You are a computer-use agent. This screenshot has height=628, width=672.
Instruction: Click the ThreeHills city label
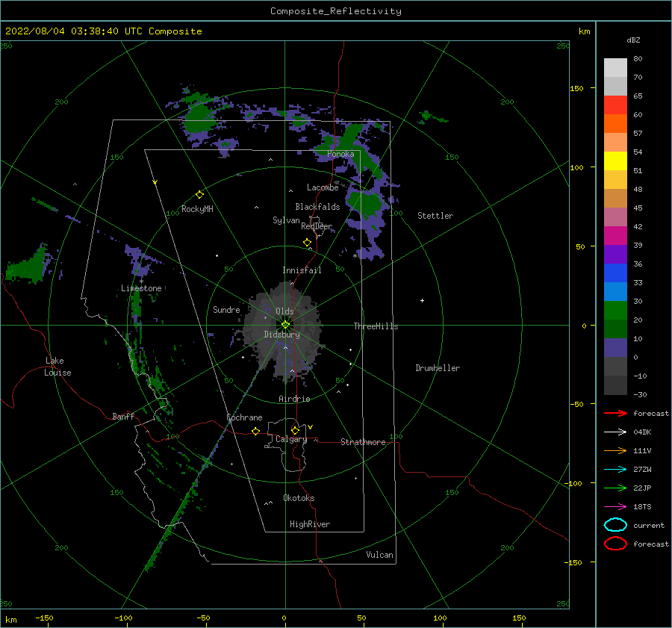[376, 326]
